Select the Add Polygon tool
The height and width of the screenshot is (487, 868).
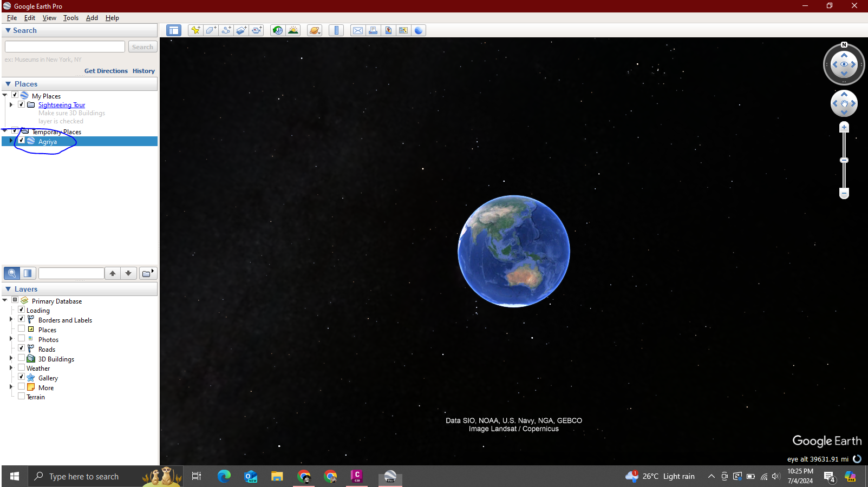click(x=211, y=30)
